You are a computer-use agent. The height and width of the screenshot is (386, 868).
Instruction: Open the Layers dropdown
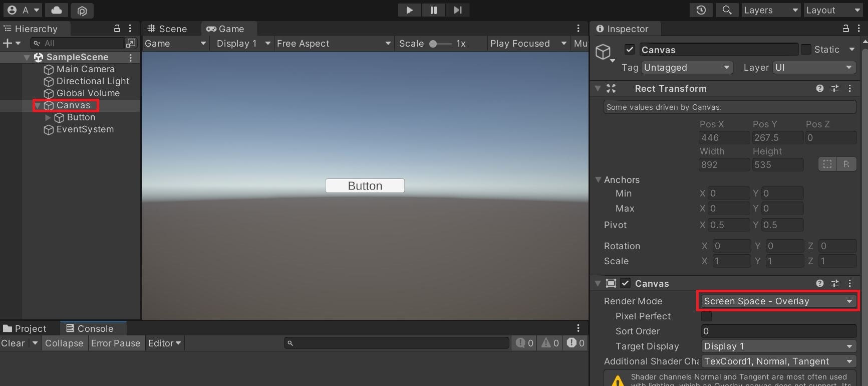770,10
